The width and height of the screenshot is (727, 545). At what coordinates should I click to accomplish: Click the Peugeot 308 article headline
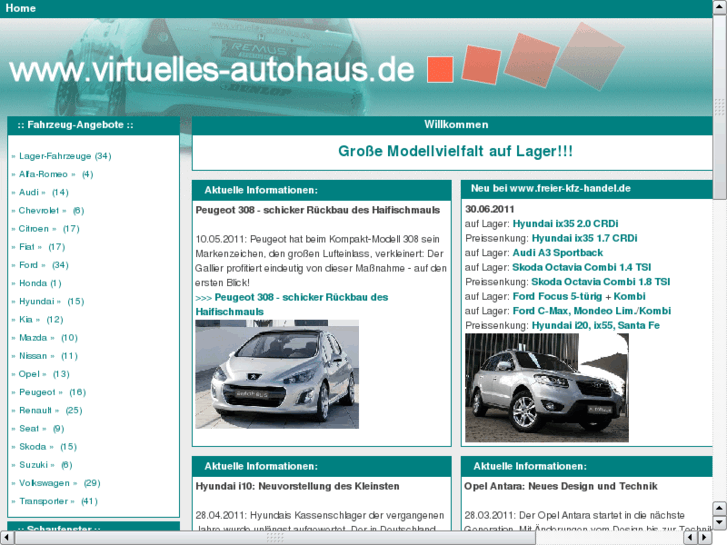318,210
